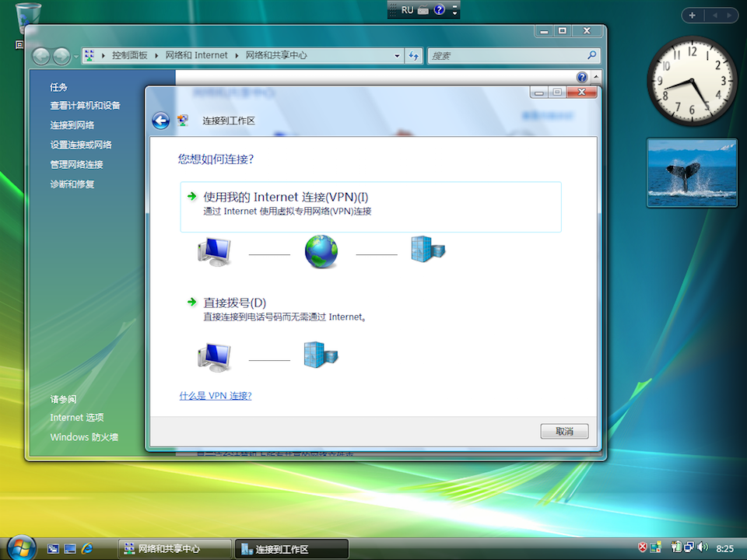Viewport: 747px width, 560px height.
Task: Click the wizard title icon beside 连接到工作区
Action: pos(183,121)
